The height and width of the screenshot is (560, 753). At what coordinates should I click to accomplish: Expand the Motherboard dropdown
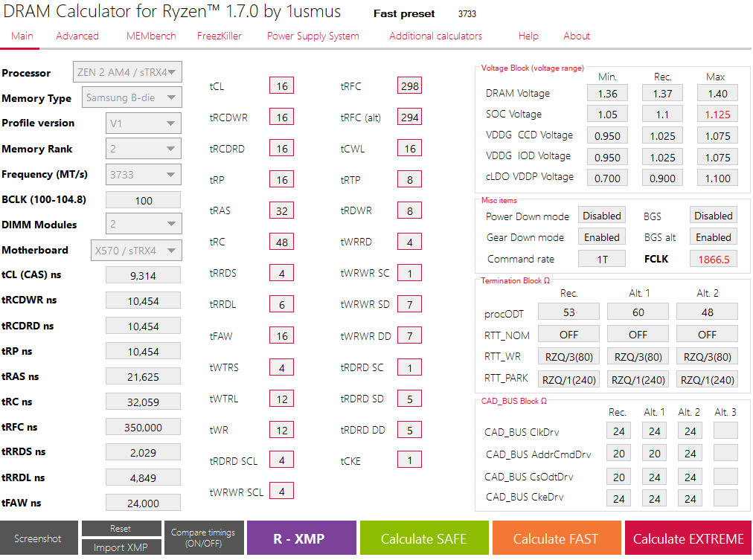(136, 250)
